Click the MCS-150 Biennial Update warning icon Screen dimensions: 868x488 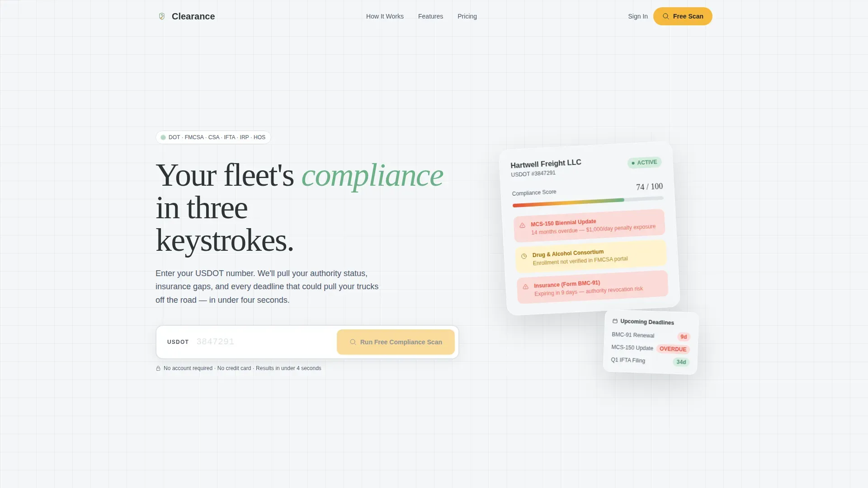tap(522, 225)
